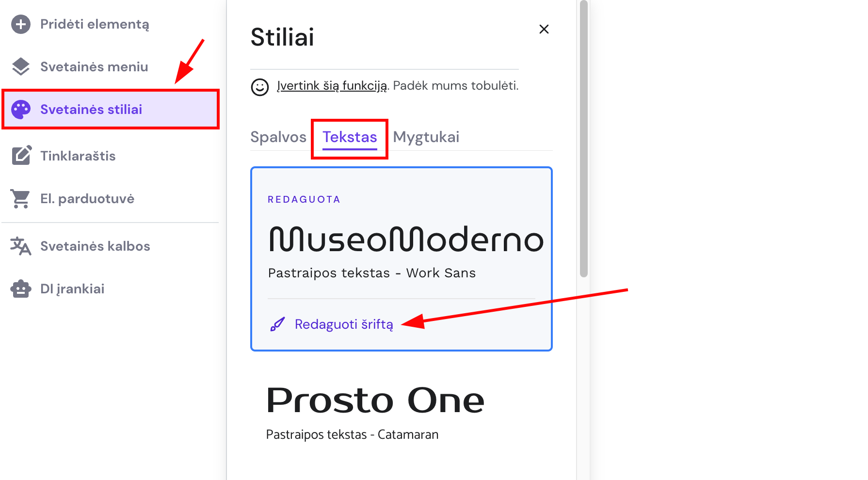Select the Svetainės kalbos translation icon
This screenshot has height=480, width=868.
(20, 246)
